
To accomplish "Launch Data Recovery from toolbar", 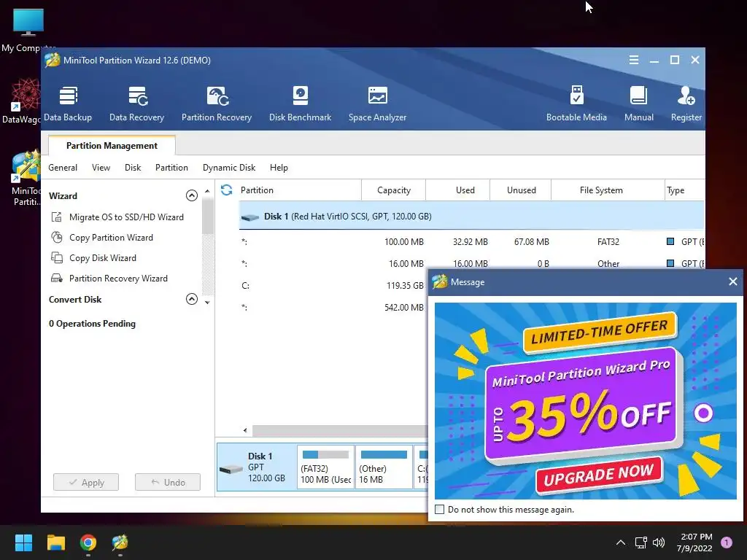I will [x=136, y=104].
